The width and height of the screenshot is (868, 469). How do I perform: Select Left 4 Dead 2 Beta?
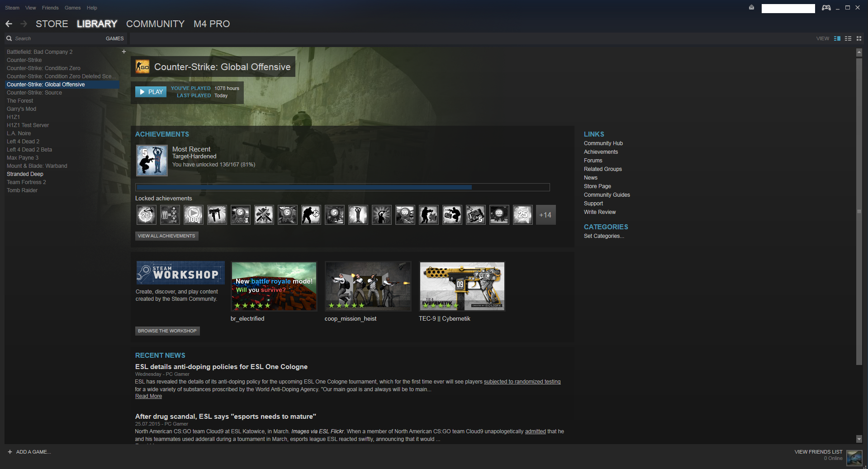click(62, 150)
